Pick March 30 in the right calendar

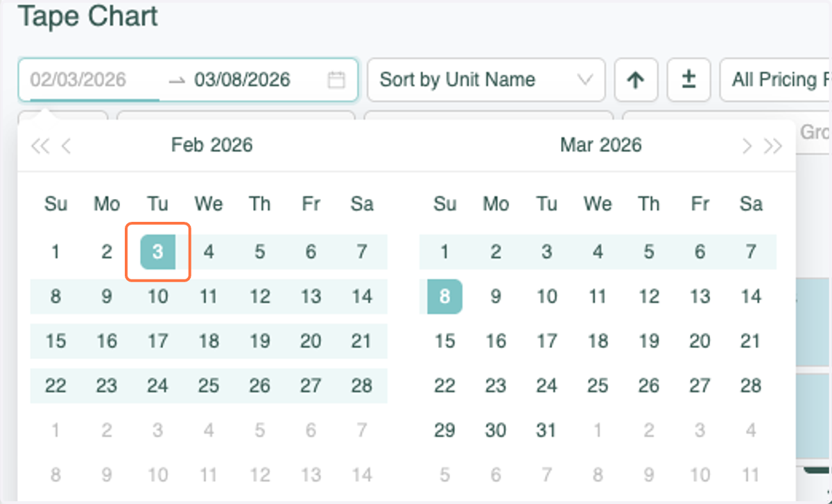click(x=496, y=430)
